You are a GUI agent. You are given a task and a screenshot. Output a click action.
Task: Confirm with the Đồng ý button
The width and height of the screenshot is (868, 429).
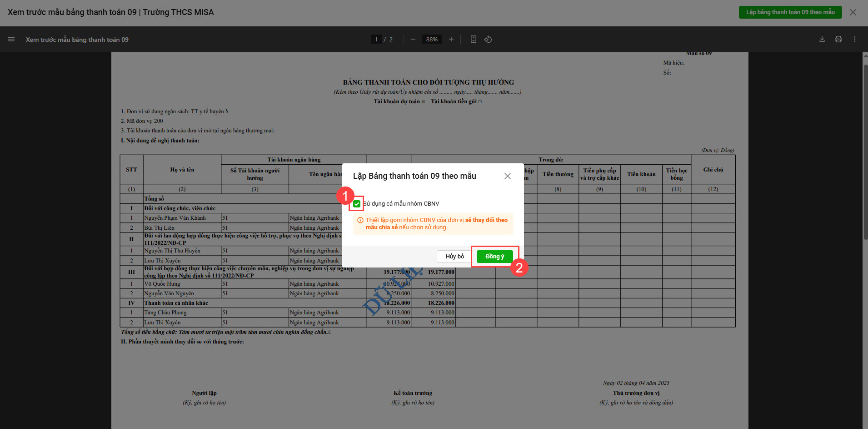click(494, 257)
